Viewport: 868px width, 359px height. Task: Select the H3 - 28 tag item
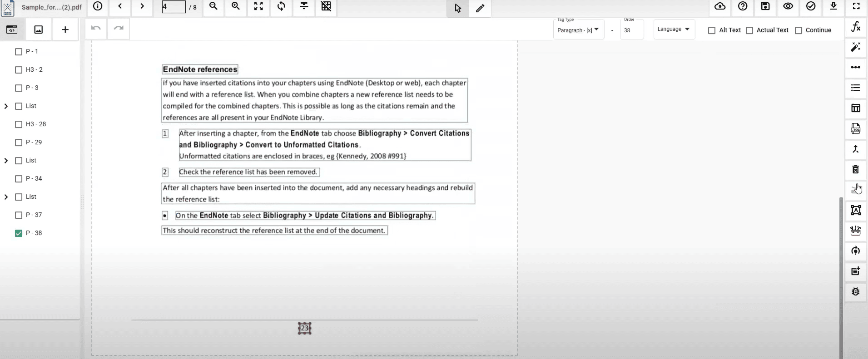point(36,124)
